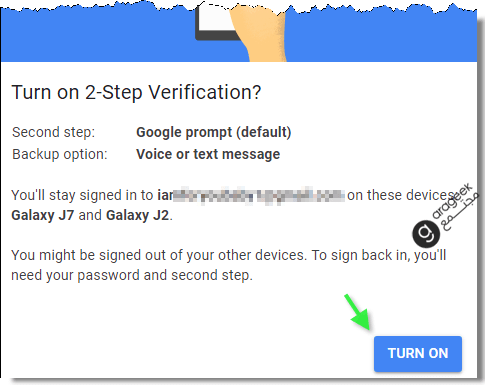Click 'on these devices' text
485x385 pixels.
(x=401, y=195)
